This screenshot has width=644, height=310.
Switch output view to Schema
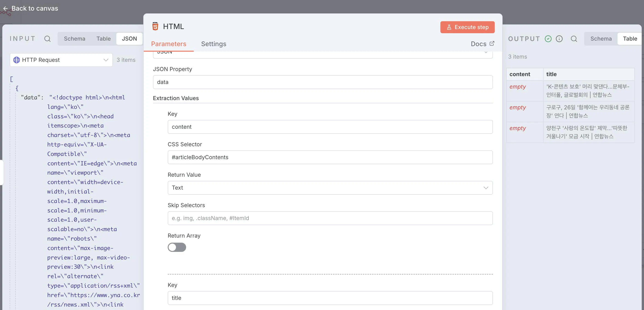pyautogui.click(x=601, y=39)
